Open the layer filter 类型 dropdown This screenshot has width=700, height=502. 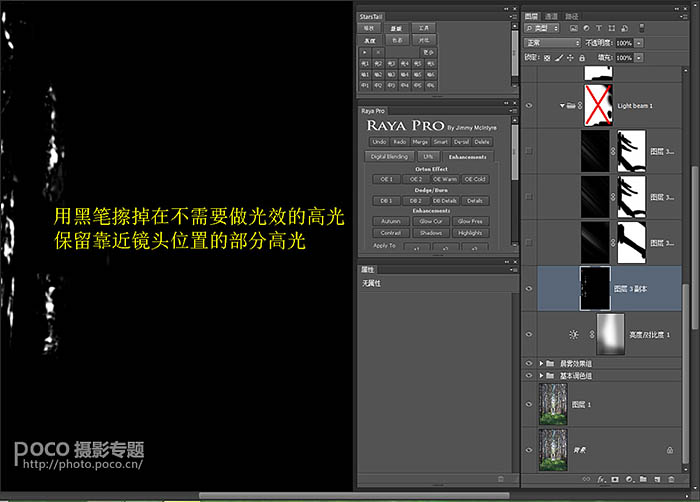pyautogui.click(x=542, y=28)
